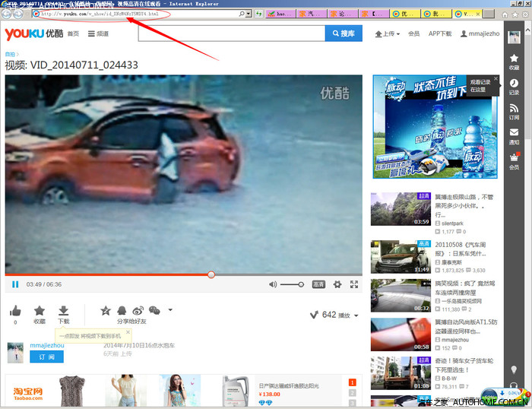
Task: Go to the 首页 home page link
Action: 73,34
